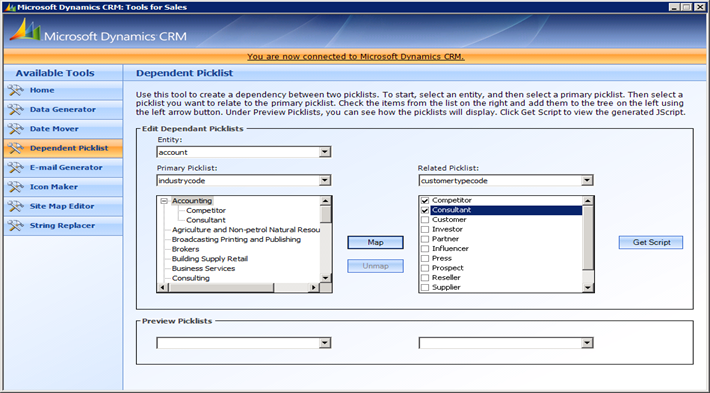Select Brokers in the industry tree

[185, 249]
